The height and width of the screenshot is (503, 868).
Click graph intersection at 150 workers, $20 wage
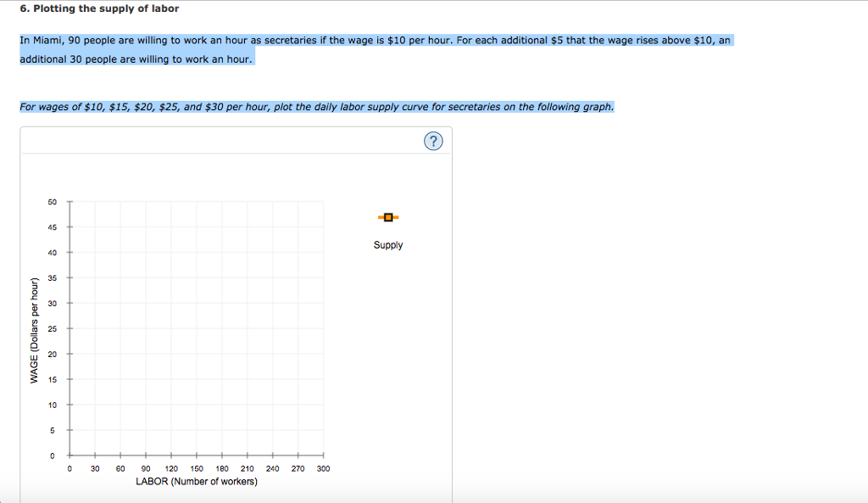(x=197, y=354)
